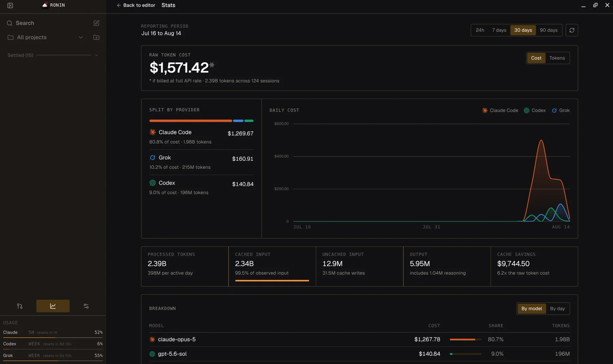613x364 pixels.
Task: Click the Cache Savings $9,744.50 value
Action: point(513,264)
